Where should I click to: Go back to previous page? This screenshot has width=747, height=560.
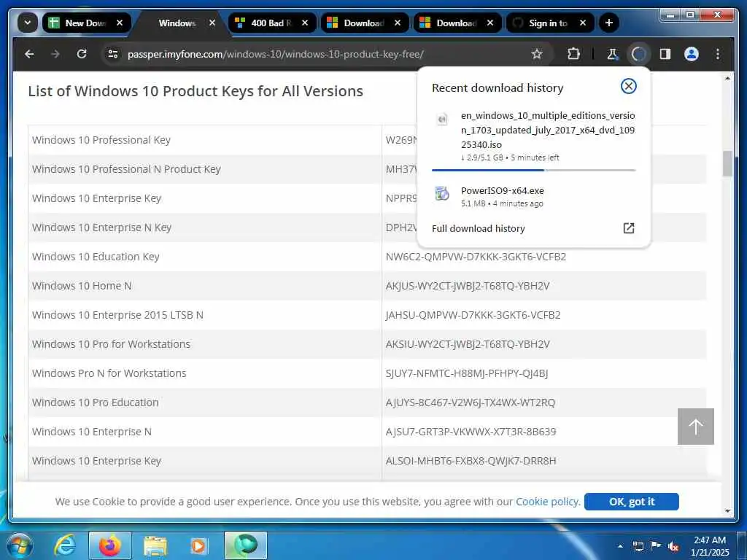(29, 54)
